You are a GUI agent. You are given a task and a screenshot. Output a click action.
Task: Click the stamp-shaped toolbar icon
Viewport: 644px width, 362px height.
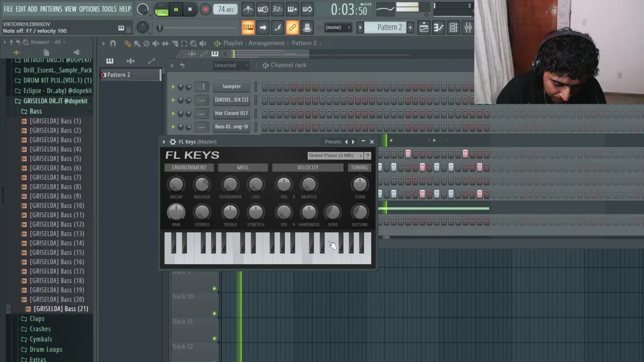(x=307, y=28)
